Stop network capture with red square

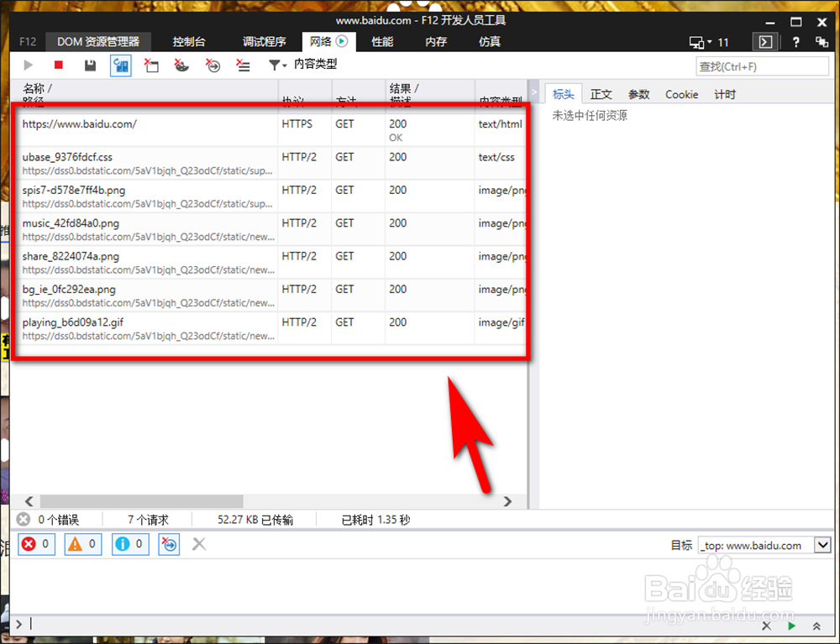(x=59, y=65)
